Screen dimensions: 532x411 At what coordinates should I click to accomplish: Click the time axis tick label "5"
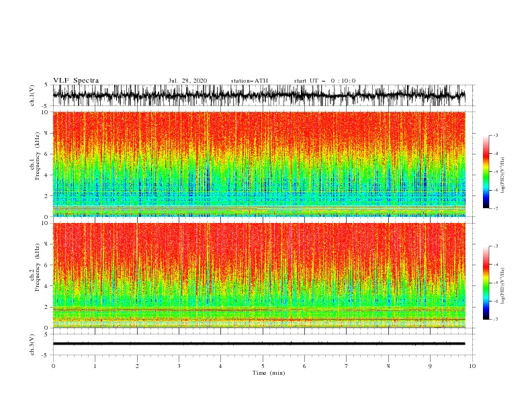click(x=263, y=366)
